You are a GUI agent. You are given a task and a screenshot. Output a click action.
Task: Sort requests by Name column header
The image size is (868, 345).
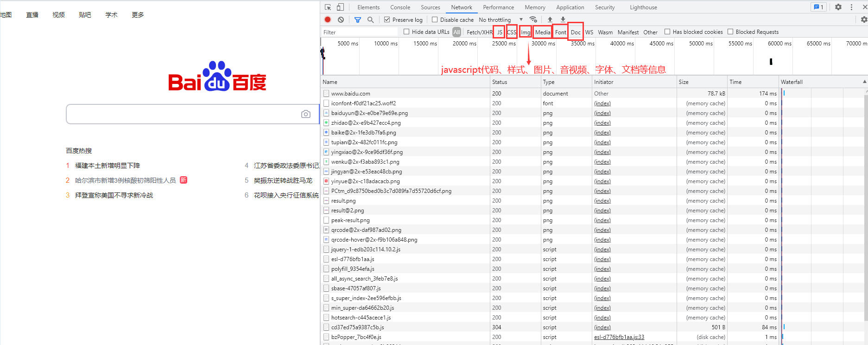coord(405,82)
